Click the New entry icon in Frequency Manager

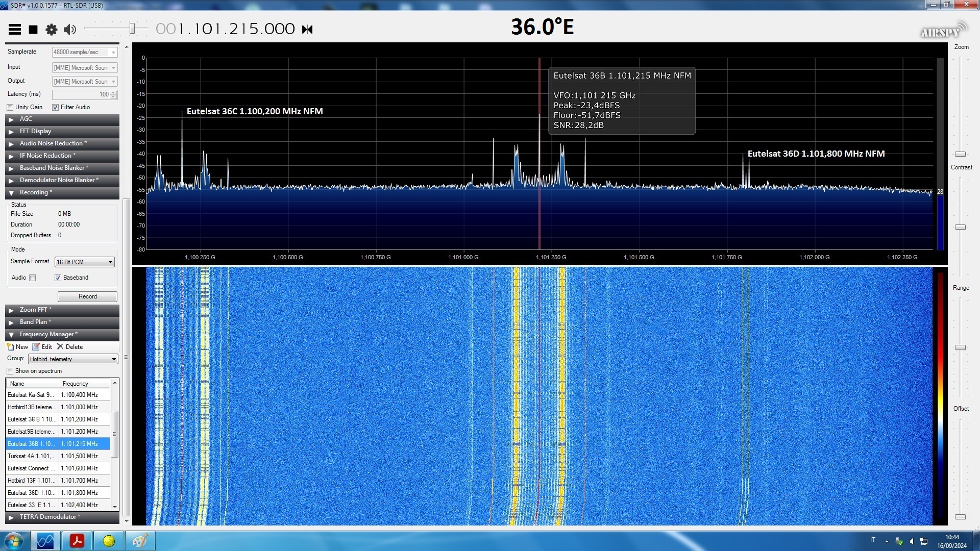(11, 346)
